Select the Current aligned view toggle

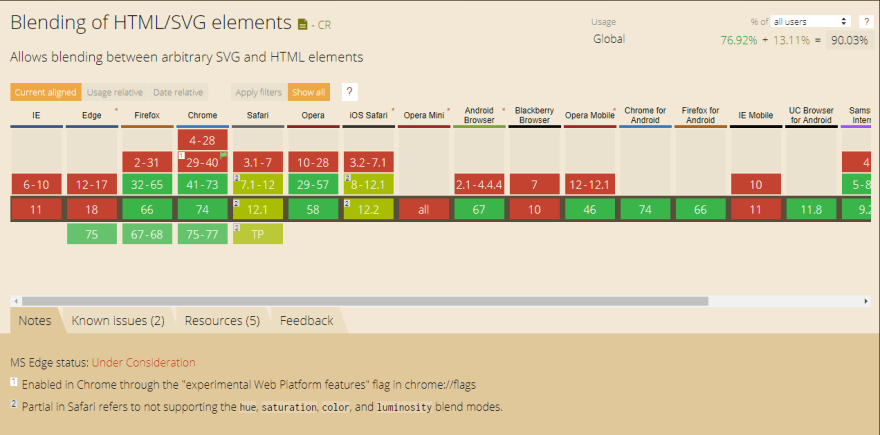[45, 92]
